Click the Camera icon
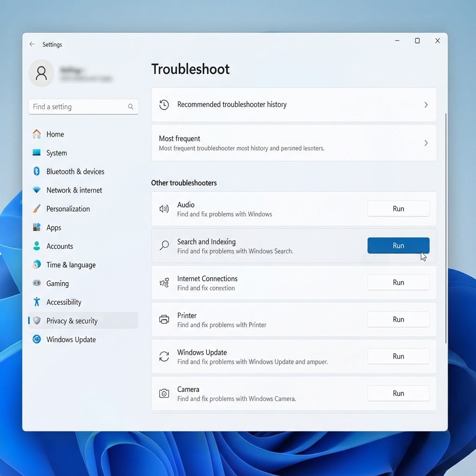476x476 pixels. coord(164,393)
